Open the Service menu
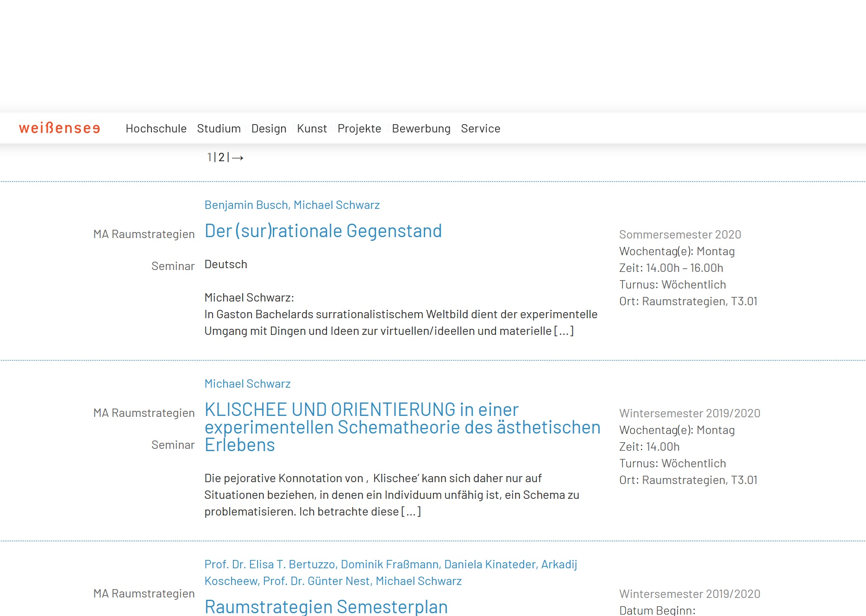Image resolution: width=866 pixels, height=616 pixels. tap(480, 129)
